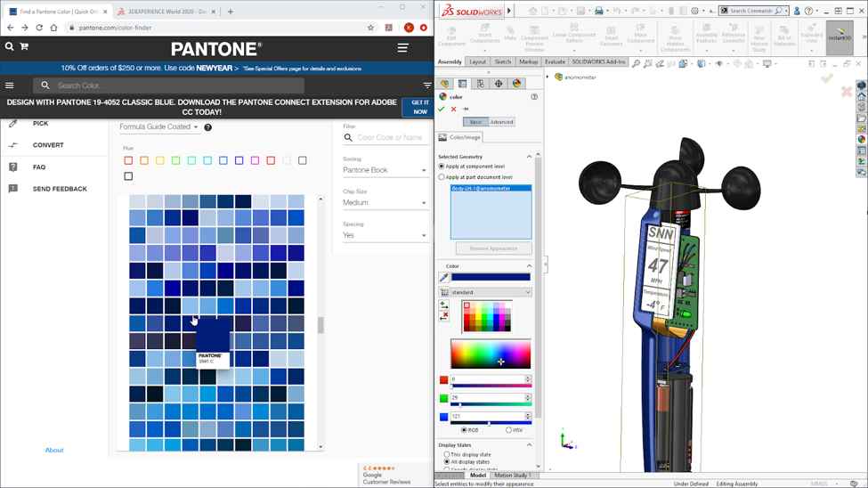Switch to the Advanced appearance tab

coord(501,122)
